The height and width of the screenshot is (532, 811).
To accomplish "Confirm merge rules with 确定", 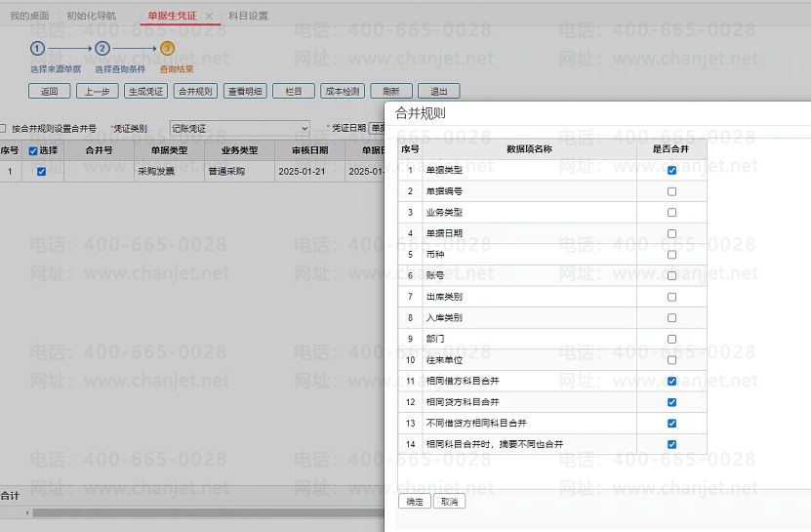I will (x=415, y=502).
